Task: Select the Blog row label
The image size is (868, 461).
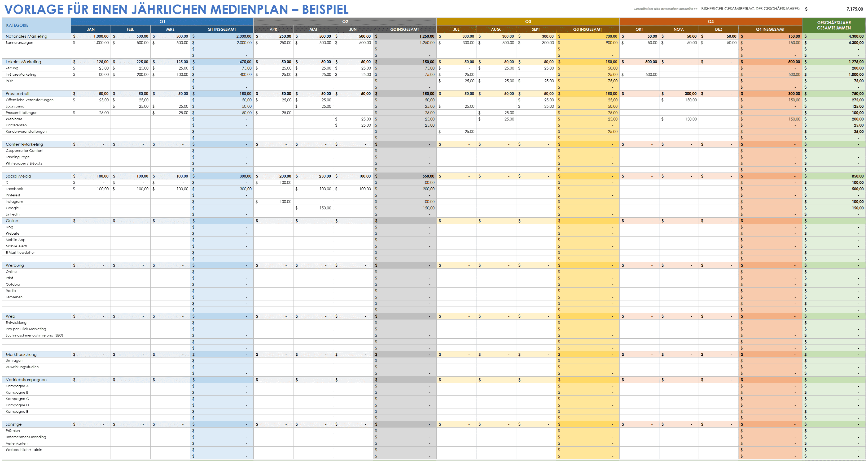Action: (10, 227)
